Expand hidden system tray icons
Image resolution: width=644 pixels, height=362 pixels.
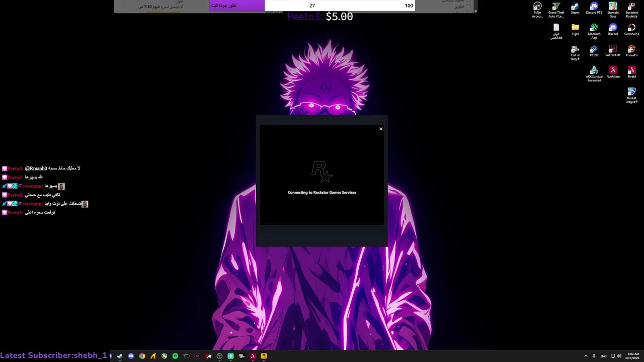point(586,356)
